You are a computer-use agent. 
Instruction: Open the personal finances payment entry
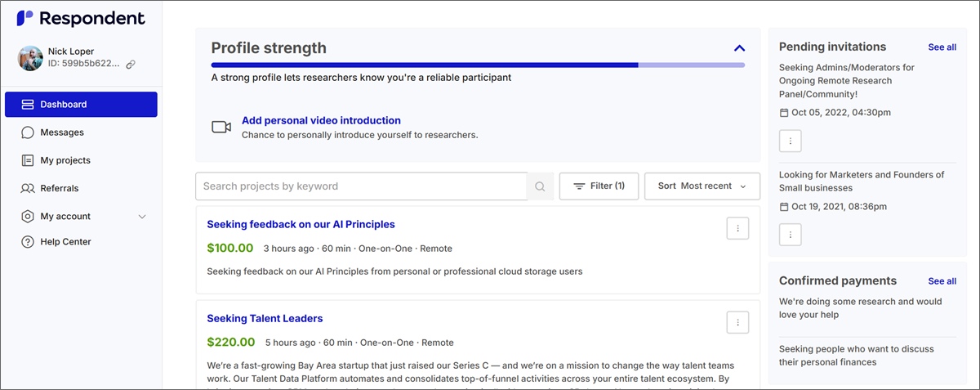pyautogui.click(x=857, y=356)
